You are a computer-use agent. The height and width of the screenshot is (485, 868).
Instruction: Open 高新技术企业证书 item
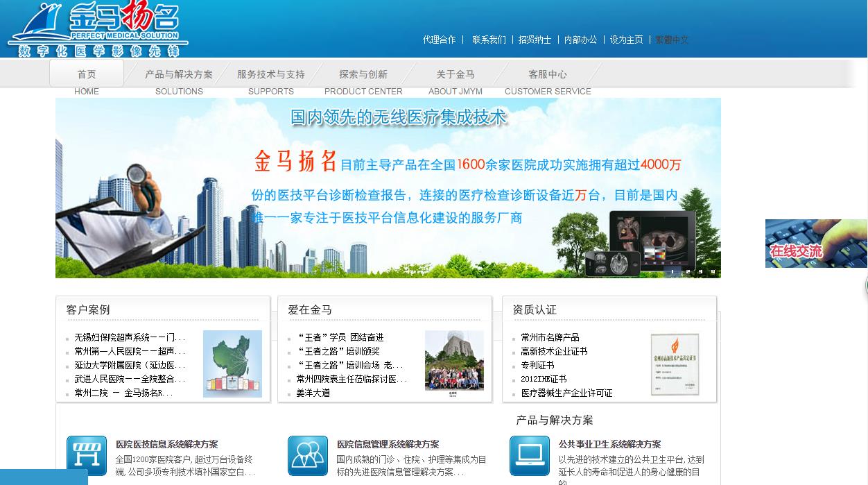[554, 351]
